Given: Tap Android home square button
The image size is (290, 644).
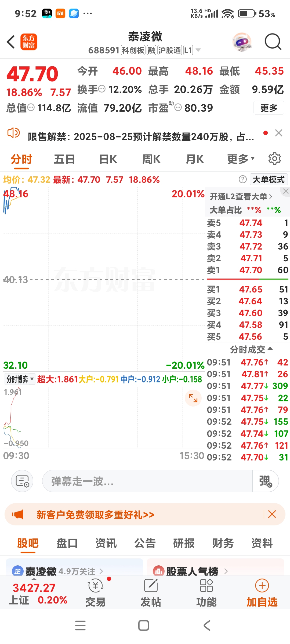Looking at the screenshot, I should coord(144,625).
